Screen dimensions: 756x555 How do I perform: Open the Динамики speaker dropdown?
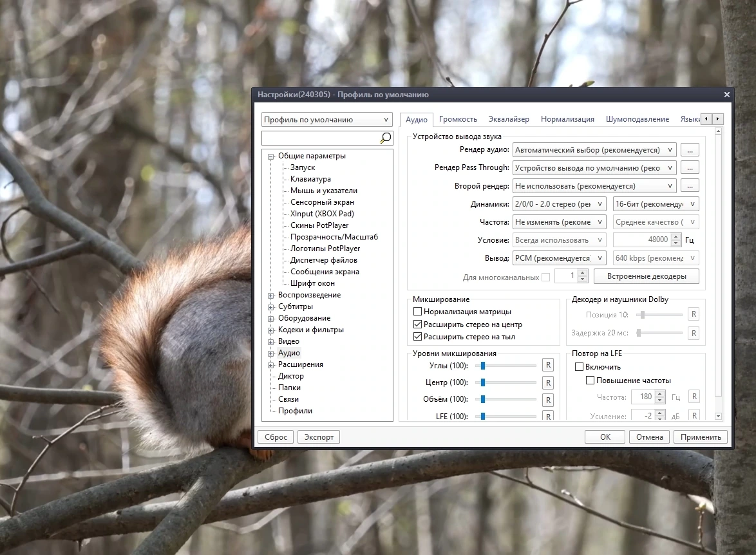click(x=559, y=204)
